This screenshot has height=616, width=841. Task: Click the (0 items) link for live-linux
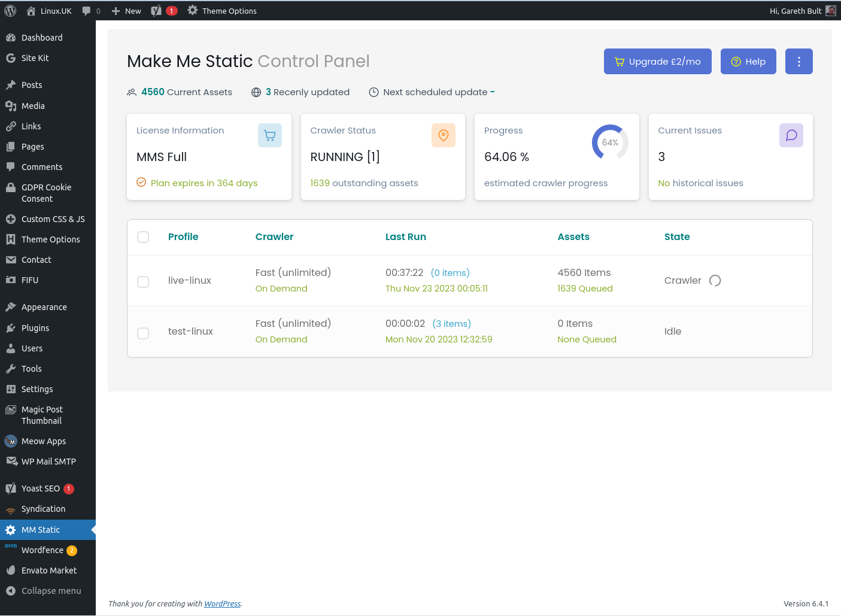coord(450,273)
